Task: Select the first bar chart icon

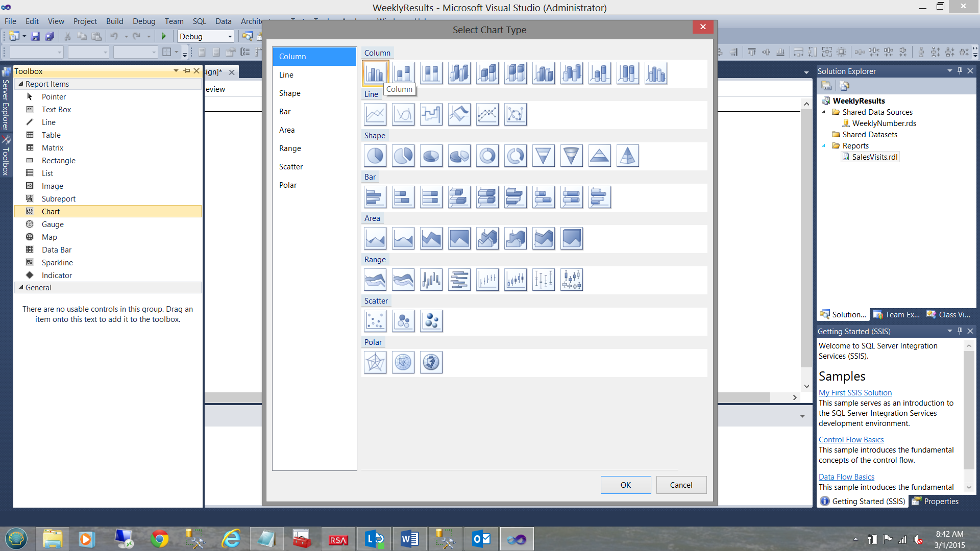Action: click(375, 197)
